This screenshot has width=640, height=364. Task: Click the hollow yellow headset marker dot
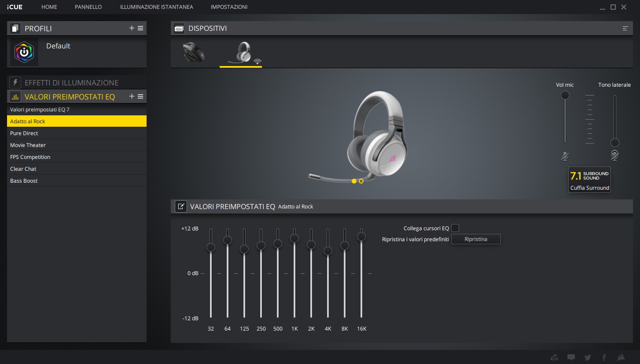pos(361,181)
